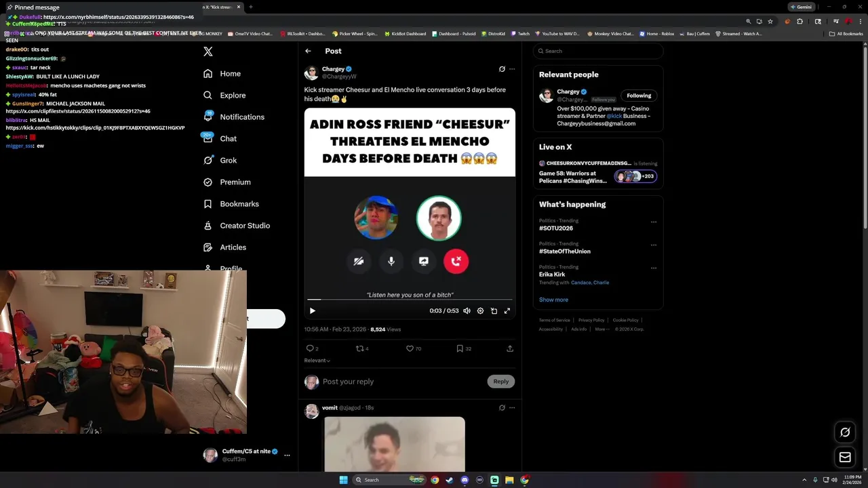Click the Reply button
This screenshot has width=868, height=488.
501,382
